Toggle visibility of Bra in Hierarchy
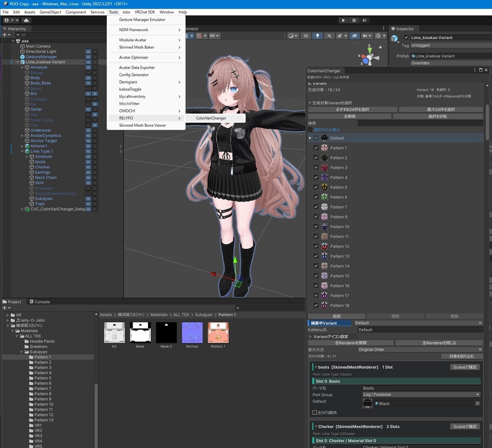Viewport: 492px width, 448px height. pyautogui.click(x=88, y=94)
